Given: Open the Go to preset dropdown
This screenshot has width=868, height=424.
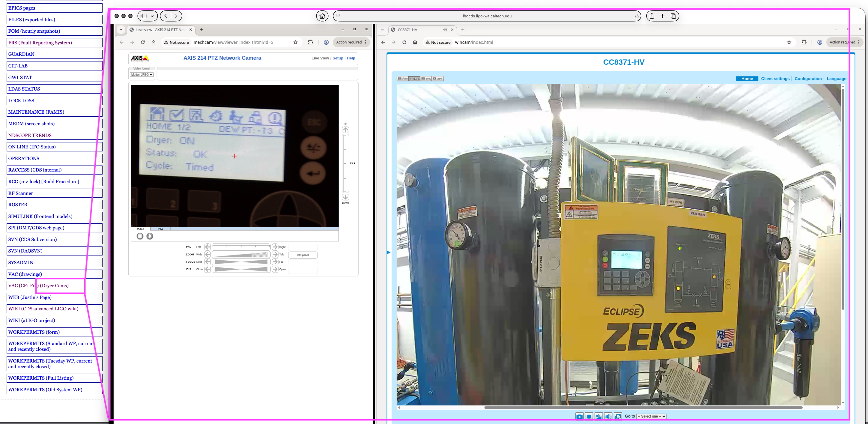Looking at the screenshot, I should click(651, 416).
